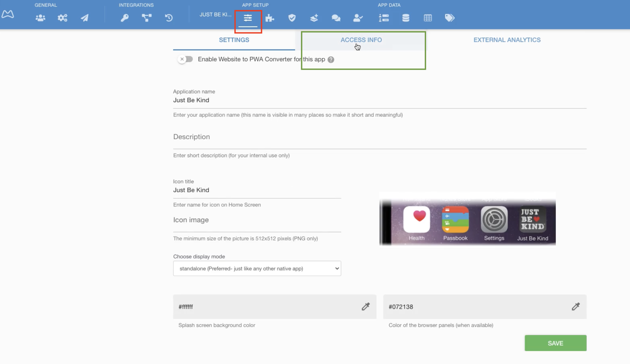630x364 pixels.
Task: Click the green Save button
Action: pos(555,343)
